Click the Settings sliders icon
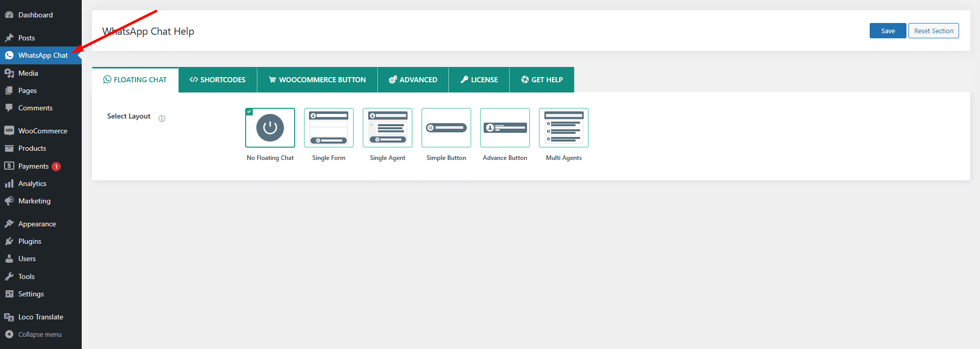This screenshot has height=349, width=980. pyautogui.click(x=9, y=294)
